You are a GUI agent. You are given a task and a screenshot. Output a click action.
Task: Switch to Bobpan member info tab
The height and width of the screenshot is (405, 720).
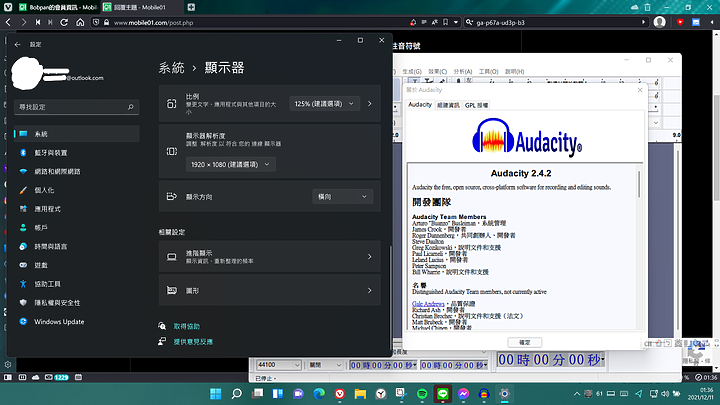[x=57, y=7]
